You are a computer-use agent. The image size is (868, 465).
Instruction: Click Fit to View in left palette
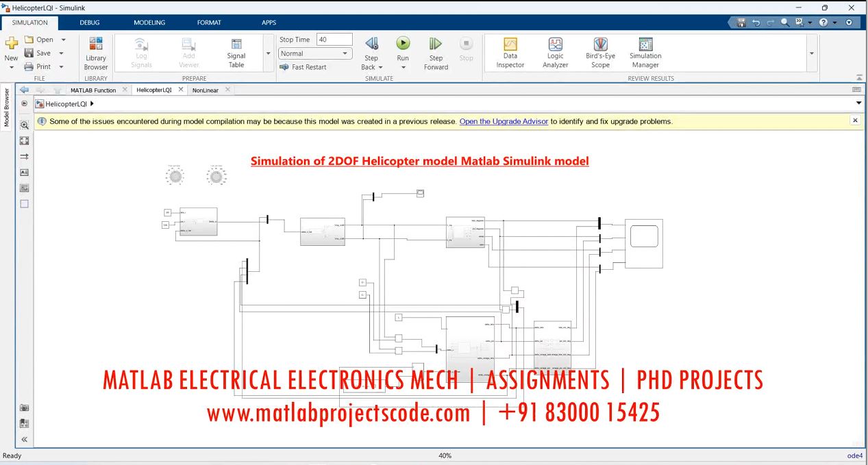tap(25, 140)
